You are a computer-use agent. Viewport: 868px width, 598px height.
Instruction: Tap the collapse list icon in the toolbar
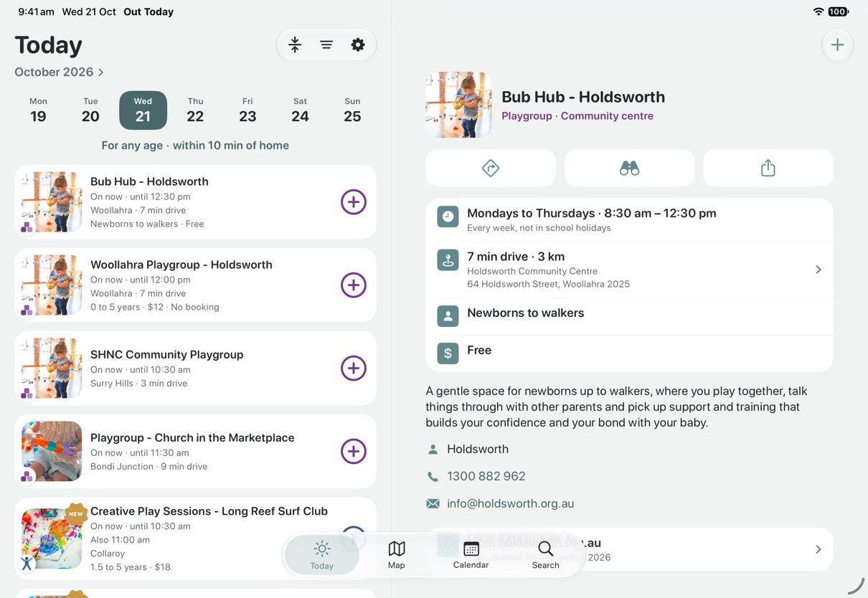295,45
